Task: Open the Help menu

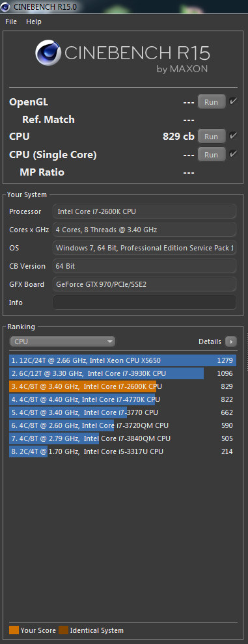Action: [34, 21]
